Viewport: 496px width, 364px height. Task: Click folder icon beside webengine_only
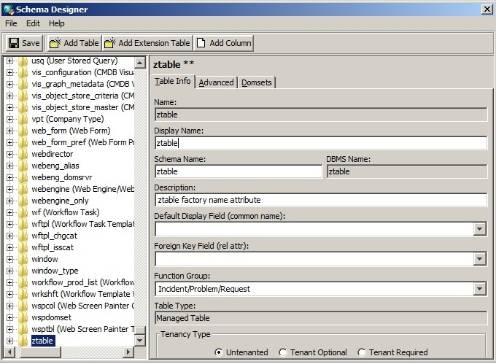click(x=23, y=201)
